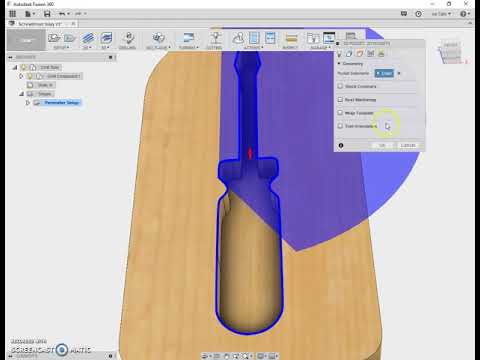
Task: Switch to the Passes tab in dialog
Action: 370,53
